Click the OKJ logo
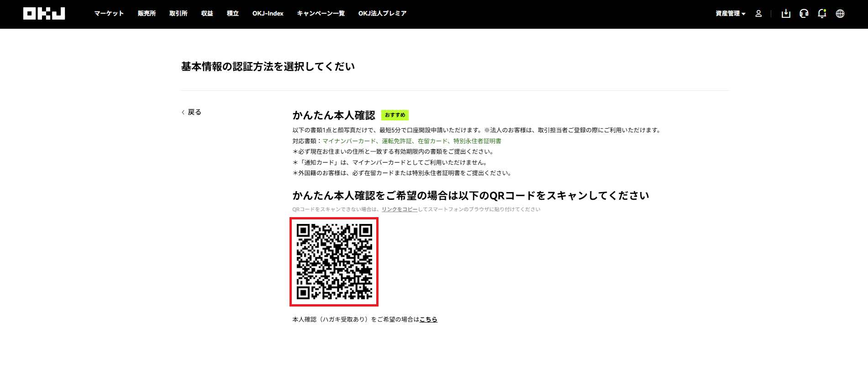868x390 pixels. point(44,14)
